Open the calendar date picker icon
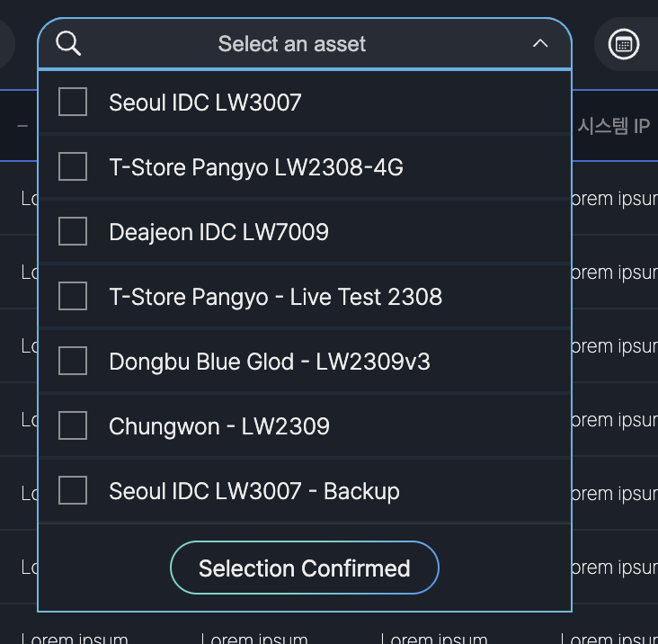Screen dimensions: 658x644 click(624, 44)
